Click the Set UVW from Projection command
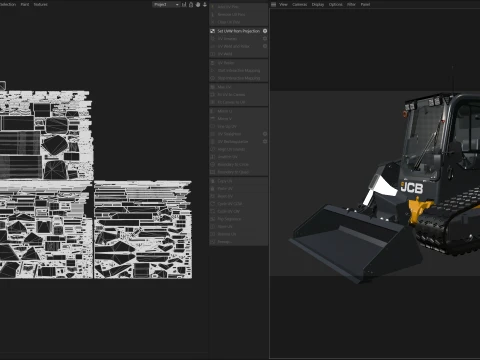The width and height of the screenshot is (480, 360). click(238, 31)
